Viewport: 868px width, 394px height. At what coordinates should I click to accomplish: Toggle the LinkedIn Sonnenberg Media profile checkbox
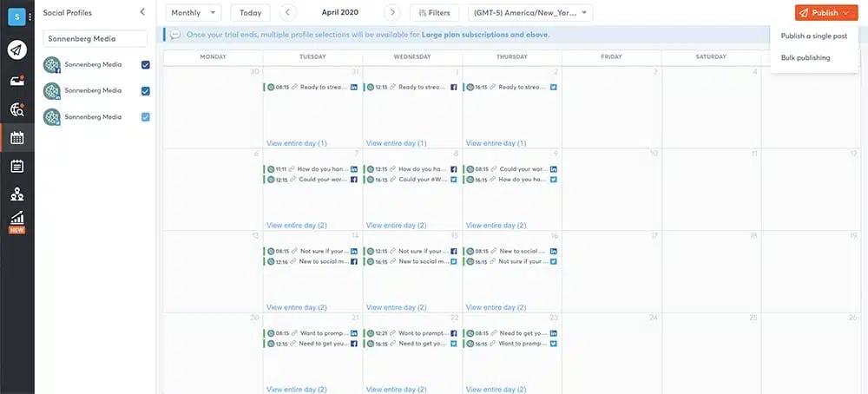pos(146,91)
